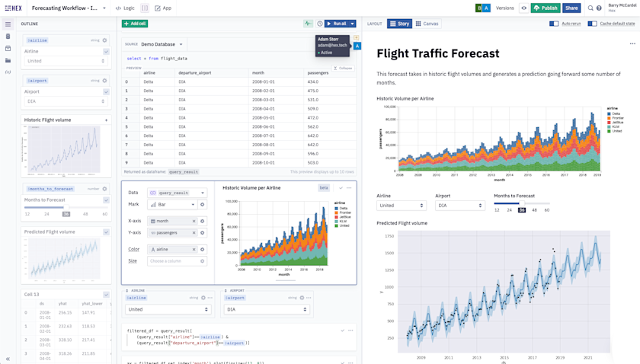Image resolution: width=640 pixels, height=364 pixels.
Task: Toggle the Cache default state switch
Action: (592, 24)
